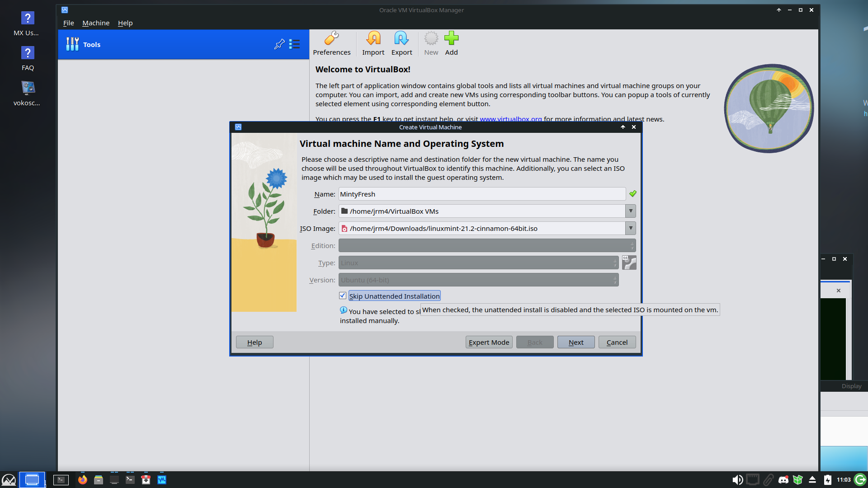868x488 pixels.
Task: Expand the ISO Image dropdown arrow
Action: 631,228
